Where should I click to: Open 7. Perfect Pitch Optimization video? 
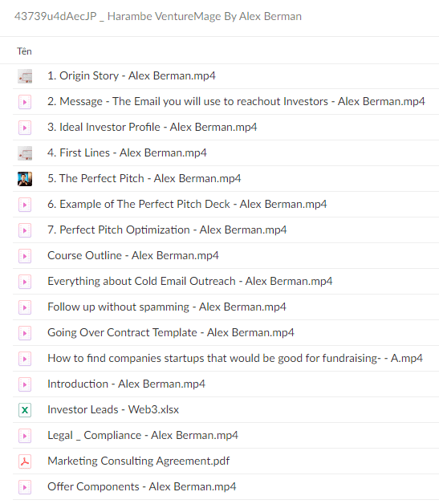pyautogui.click(x=167, y=230)
